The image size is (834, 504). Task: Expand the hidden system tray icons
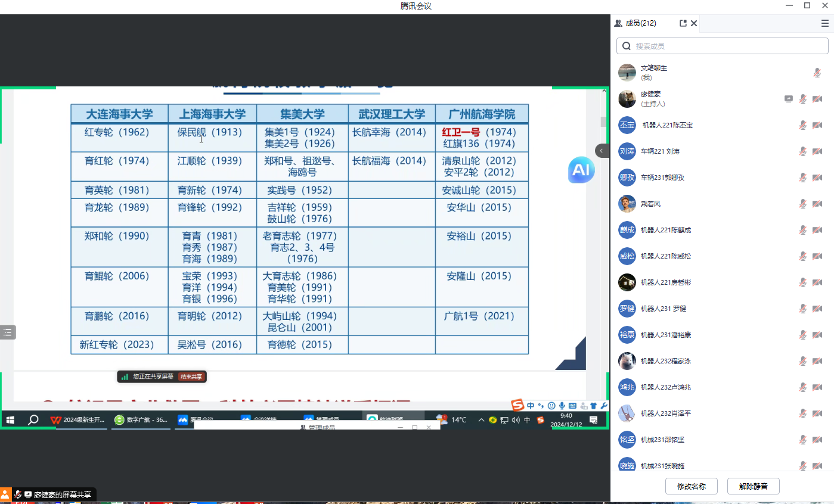pyautogui.click(x=481, y=420)
